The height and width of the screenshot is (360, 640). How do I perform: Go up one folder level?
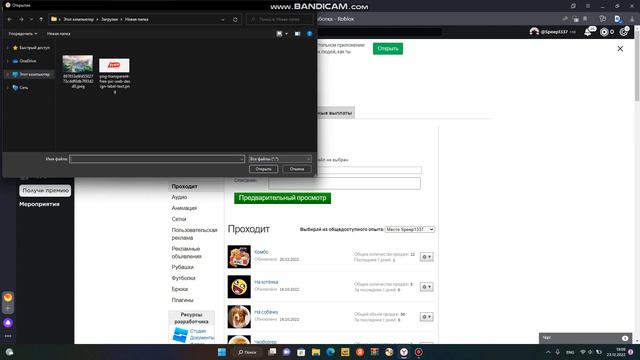coord(41,19)
